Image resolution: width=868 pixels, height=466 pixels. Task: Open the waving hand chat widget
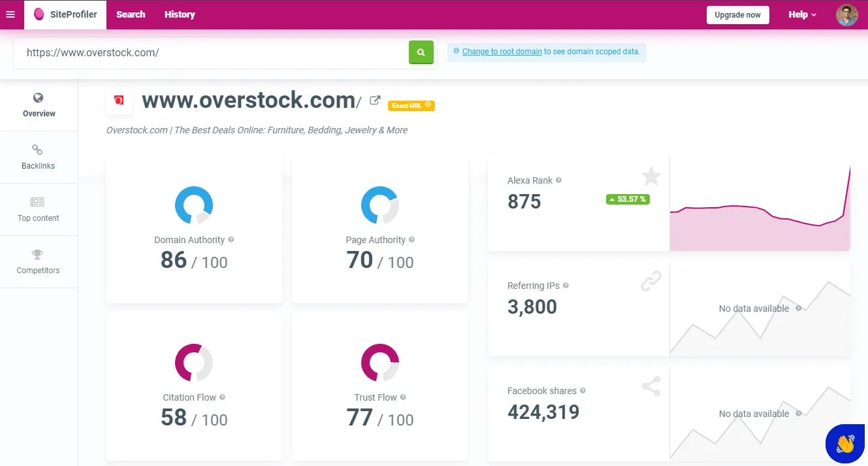[x=845, y=444]
